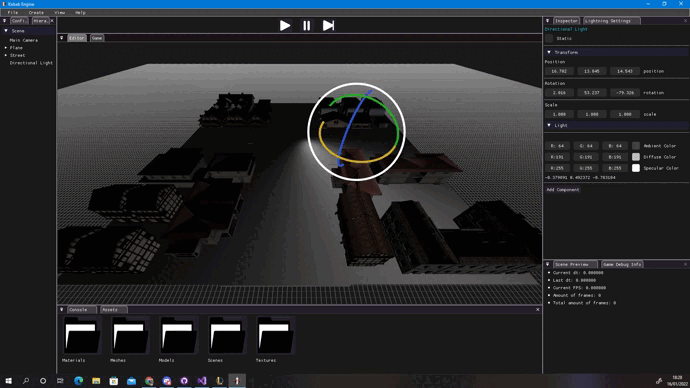Viewport: 690px width, 388px height.
Task: Close the Hierarchy panel
Action: (x=52, y=21)
